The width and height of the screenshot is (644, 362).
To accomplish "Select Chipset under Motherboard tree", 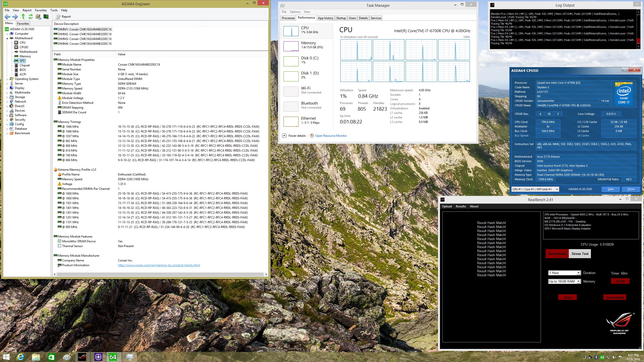I will coord(25,65).
